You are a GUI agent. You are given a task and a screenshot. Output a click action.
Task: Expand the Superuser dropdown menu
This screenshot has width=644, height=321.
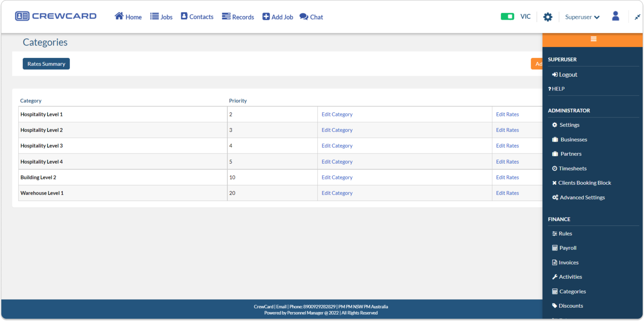(x=582, y=17)
